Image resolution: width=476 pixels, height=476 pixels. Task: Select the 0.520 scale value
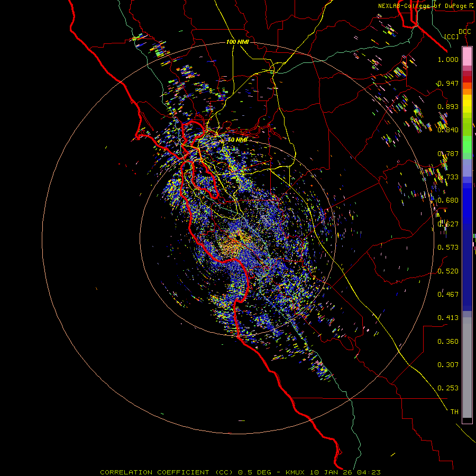[x=448, y=271]
